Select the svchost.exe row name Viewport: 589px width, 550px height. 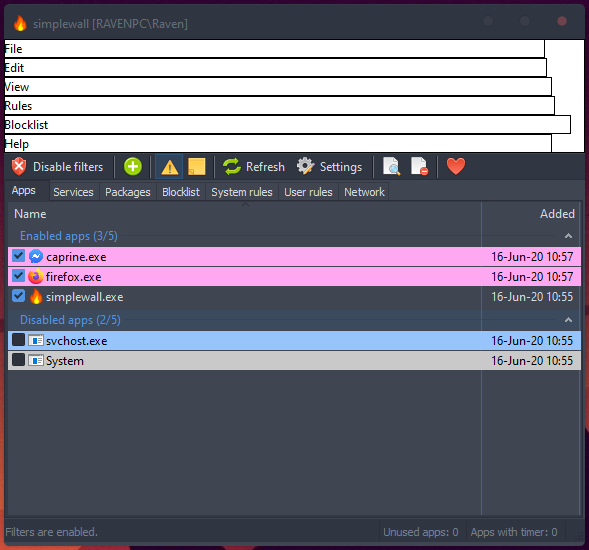point(77,341)
